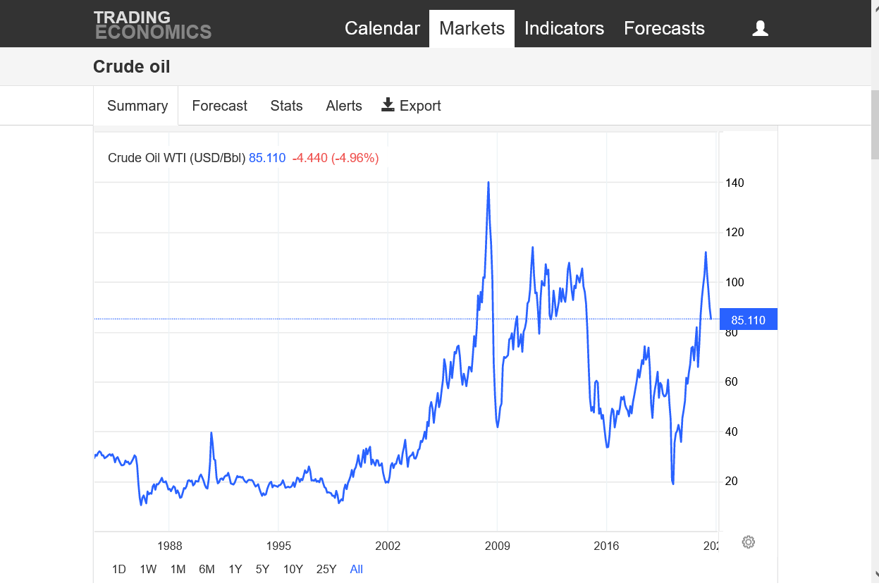Select the 25Y time range
This screenshot has height=588, width=879.
[326, 569]
